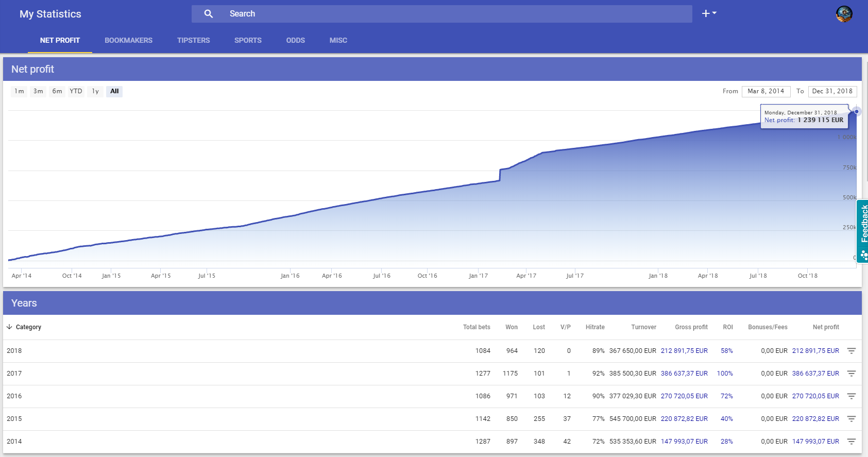Screen dimensions: 868x457
Task: Sort by Category column arrow
Action: coord(9,327)
